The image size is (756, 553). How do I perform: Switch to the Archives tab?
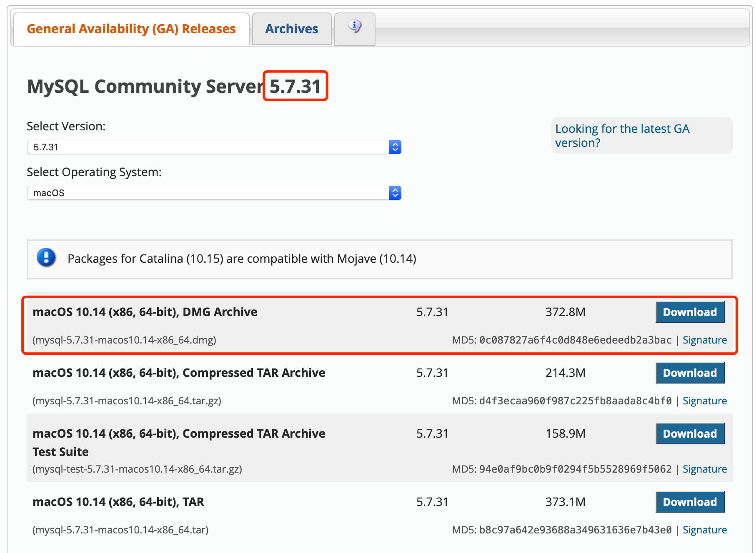click(x=292, y=29)
